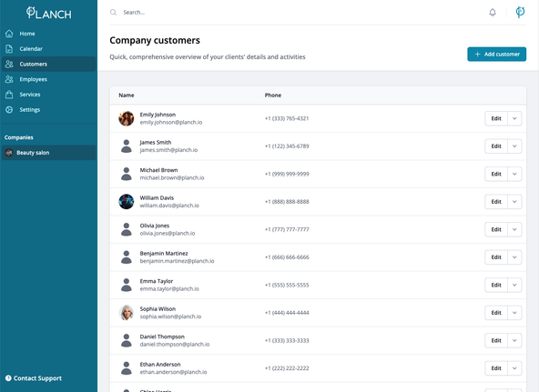Expand the dropdown next to James Smith's Edit
Screen dimensions: 539x392
[x=514, y=146]
